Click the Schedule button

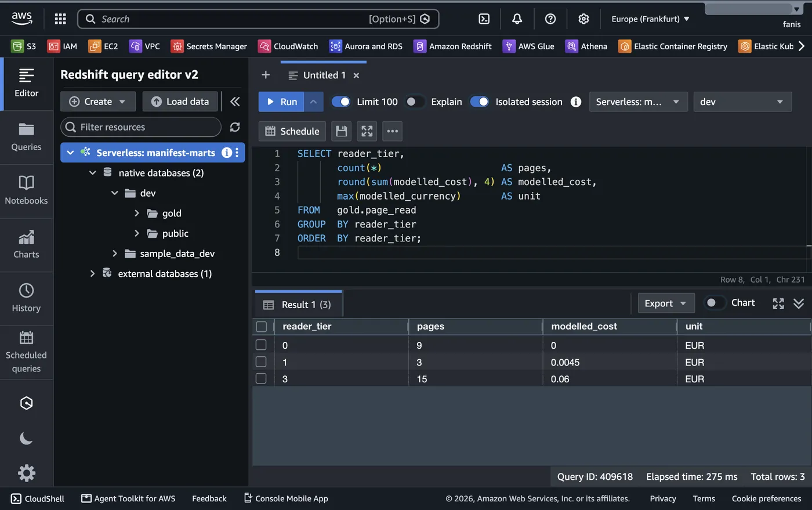[292, 131]
